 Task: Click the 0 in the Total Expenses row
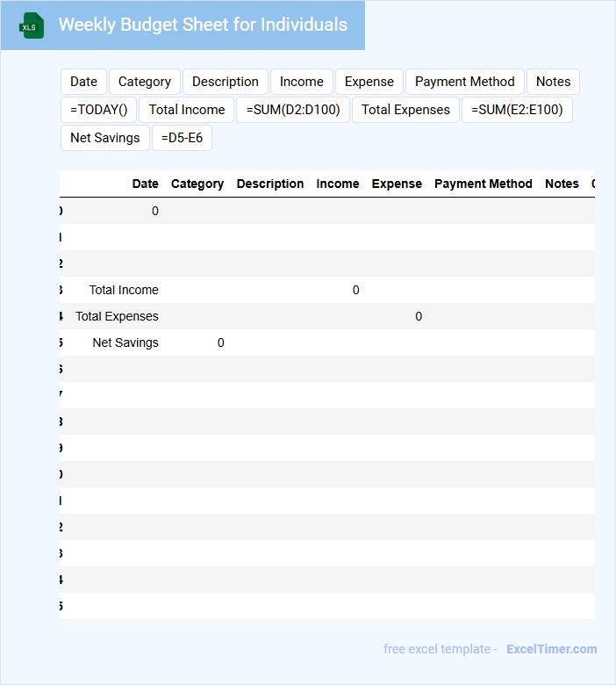coord(419,316)
